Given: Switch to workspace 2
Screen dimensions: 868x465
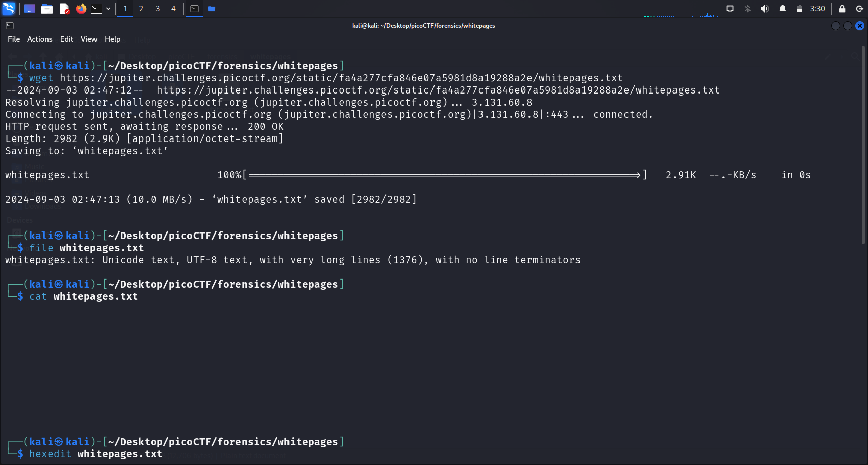Looking at the screenshot, I should click(x=141, y=9).
